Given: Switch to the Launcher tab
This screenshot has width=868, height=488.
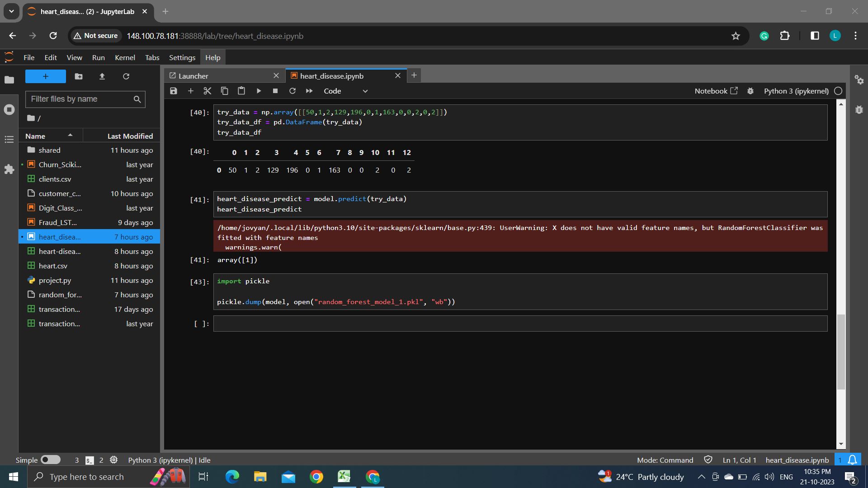Looking at the screenshot, I should (x=193, y=76).
